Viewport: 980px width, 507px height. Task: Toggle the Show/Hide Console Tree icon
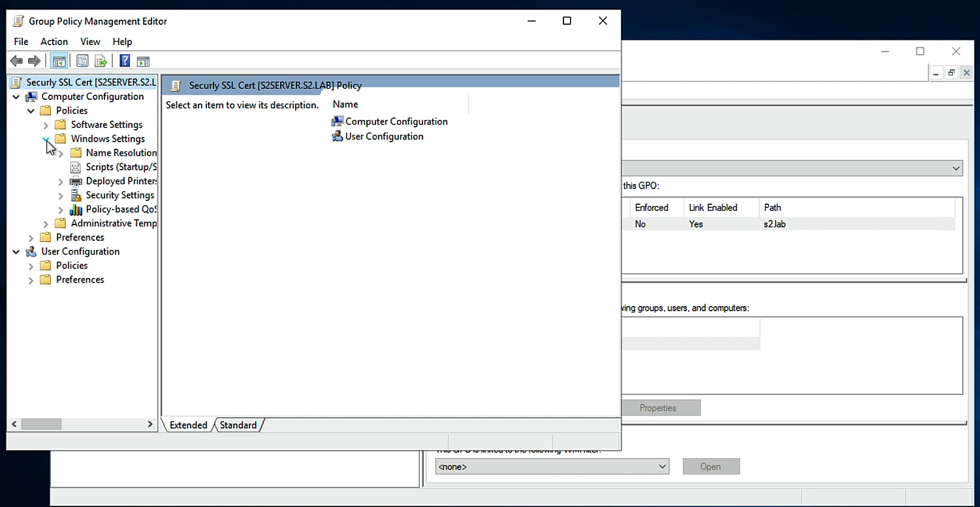(59, 61)
